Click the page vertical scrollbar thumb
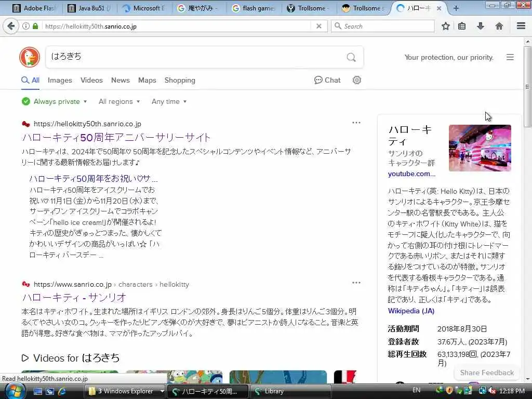The width and height of the screenshot is (532, 399). pyautogui.click(x=527, y=87)
